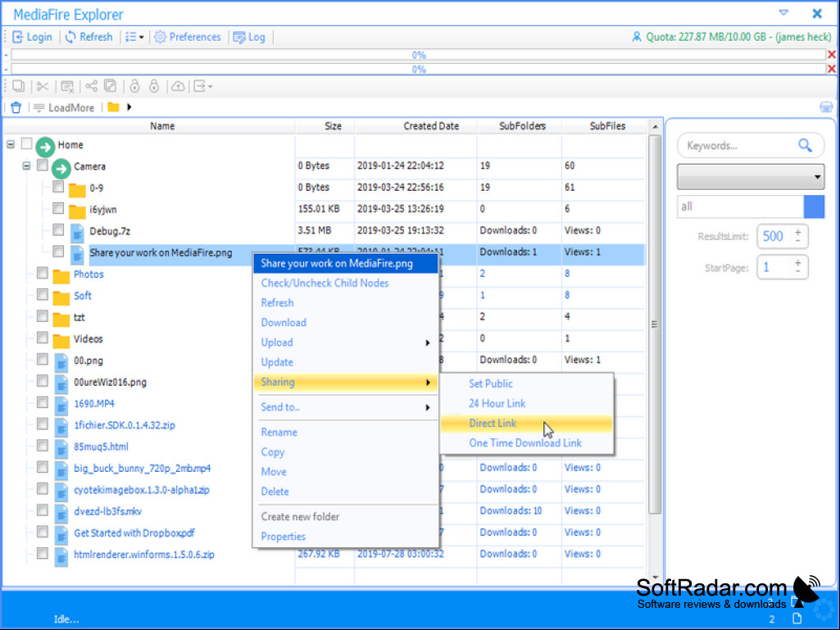Check the Debug.7z file checkbox
840x630 pixels.
pos(58,230)
